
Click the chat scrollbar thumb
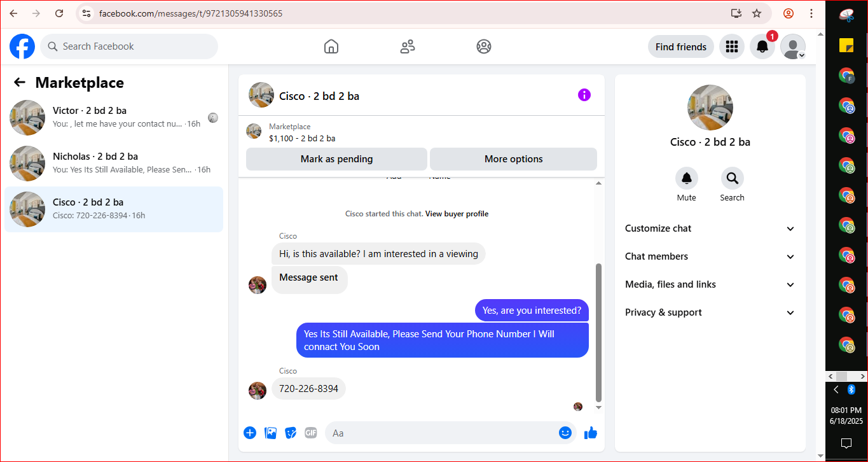[x=598, y=333]
